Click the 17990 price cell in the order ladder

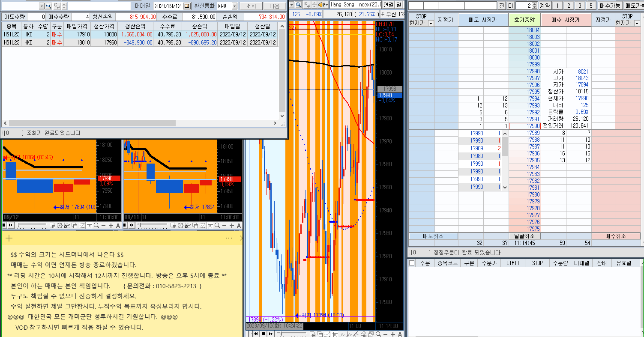[x=524, y=126]
